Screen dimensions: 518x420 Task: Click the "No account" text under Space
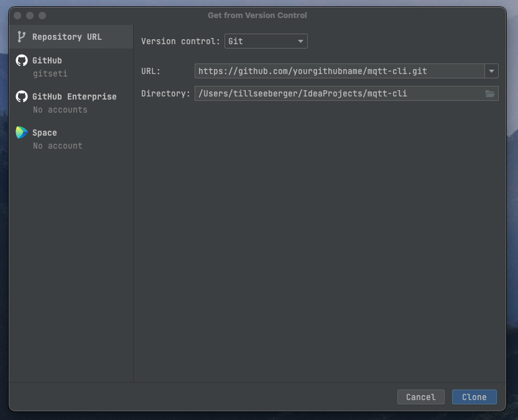pyautogui.click(x=57, y=146)
